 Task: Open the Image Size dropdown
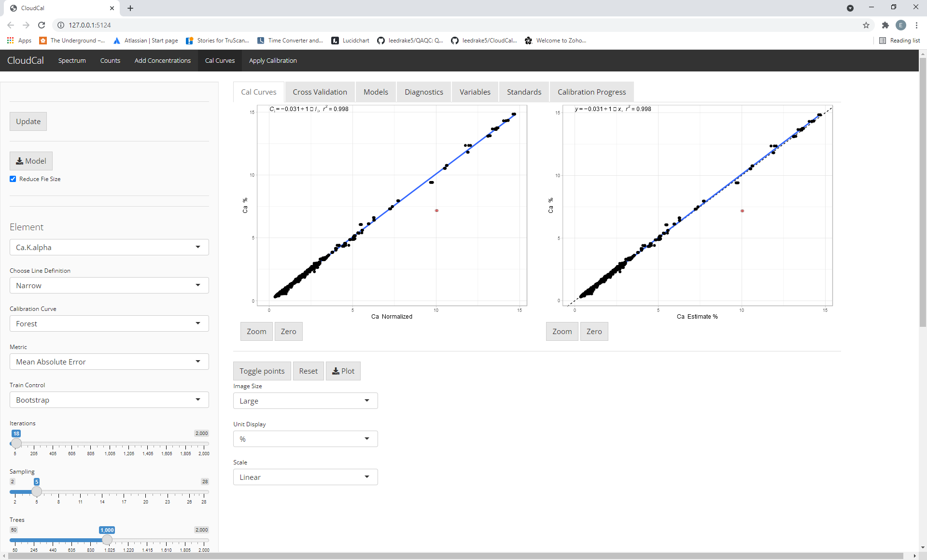point(305,401)
